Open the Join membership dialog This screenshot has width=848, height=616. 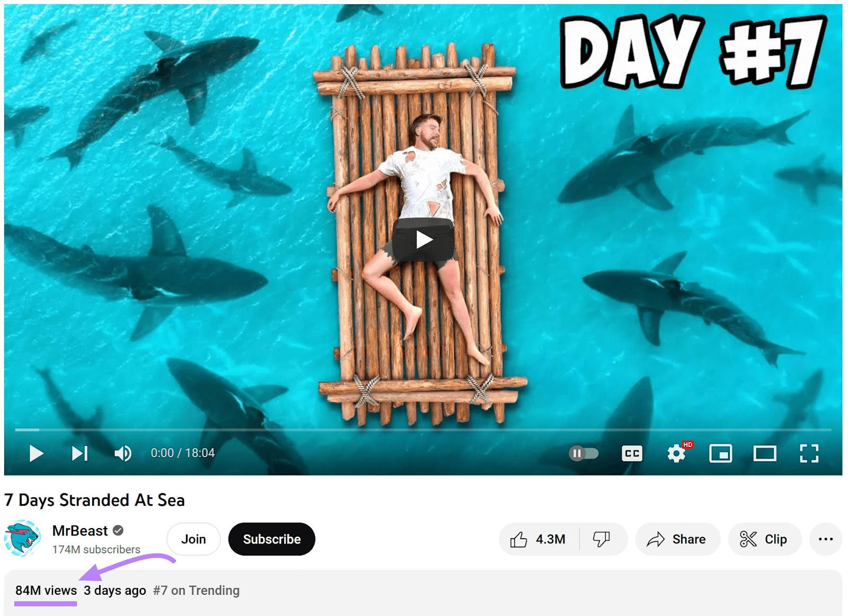click(x=193, y=539)
